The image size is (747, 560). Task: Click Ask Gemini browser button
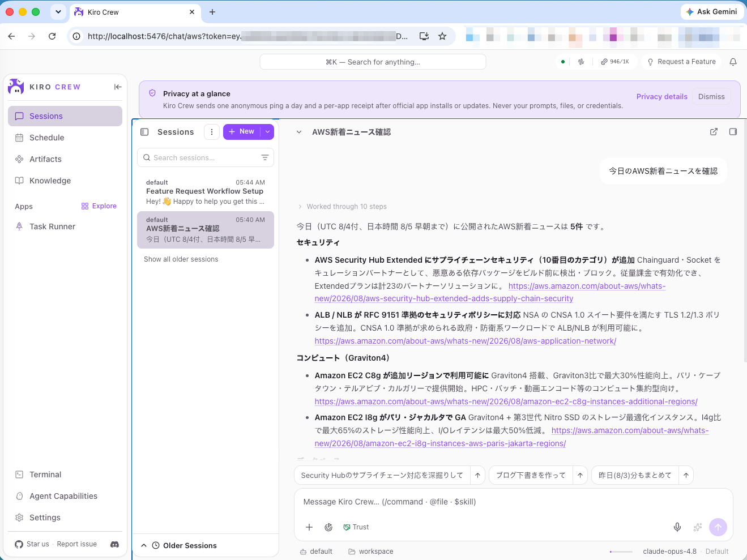point(712,11)
